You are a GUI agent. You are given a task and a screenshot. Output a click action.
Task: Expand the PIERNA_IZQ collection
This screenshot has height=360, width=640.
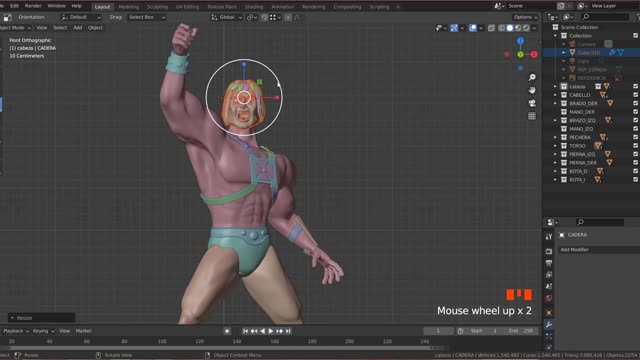[x=555, y=154]
